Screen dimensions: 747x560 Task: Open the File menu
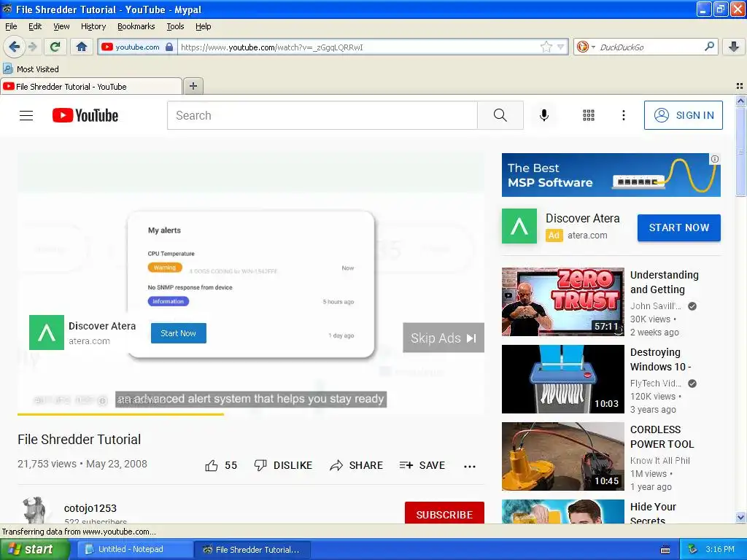[x=11, y=26]
